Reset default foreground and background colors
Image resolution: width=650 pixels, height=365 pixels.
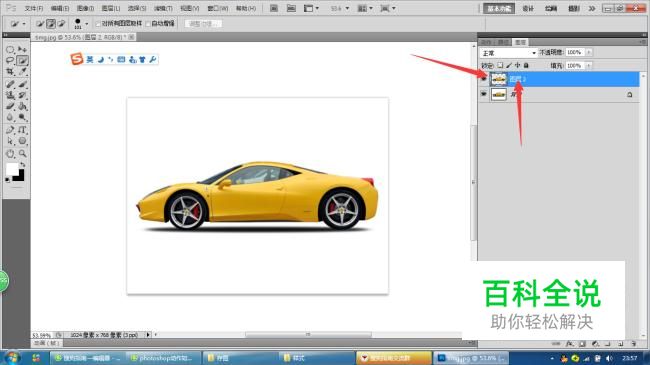[x=7, y=180]
